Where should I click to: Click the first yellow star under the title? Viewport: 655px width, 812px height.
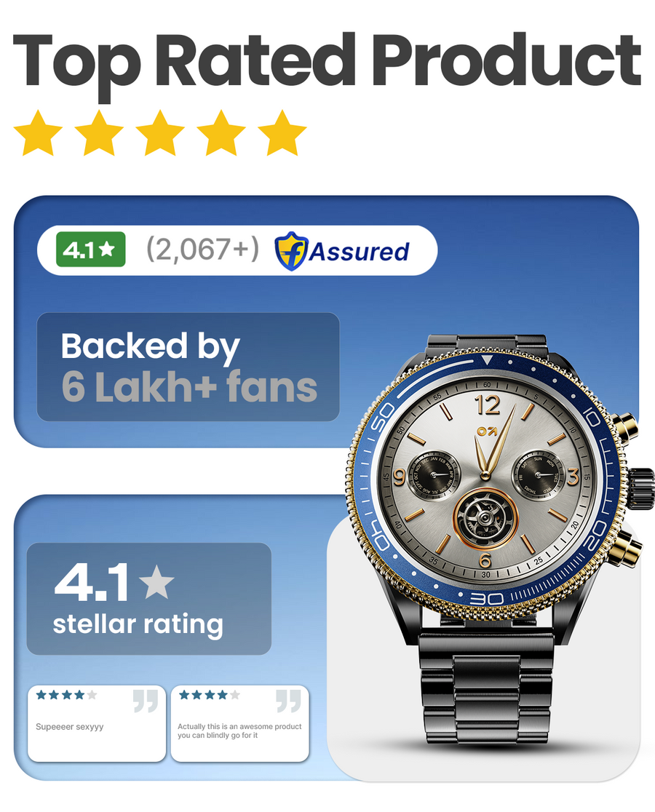(x=39, y=133)
